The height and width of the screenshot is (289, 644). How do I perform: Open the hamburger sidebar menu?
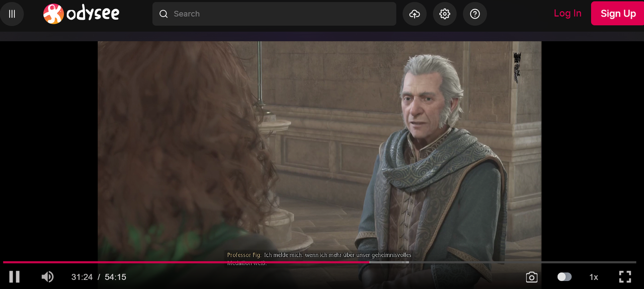12,14
